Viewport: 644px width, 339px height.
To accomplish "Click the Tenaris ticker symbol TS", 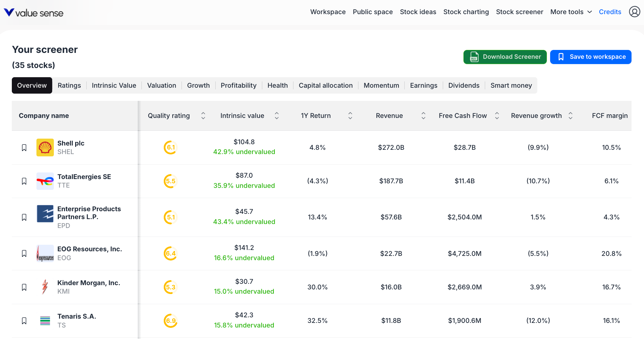I will 62,325.
